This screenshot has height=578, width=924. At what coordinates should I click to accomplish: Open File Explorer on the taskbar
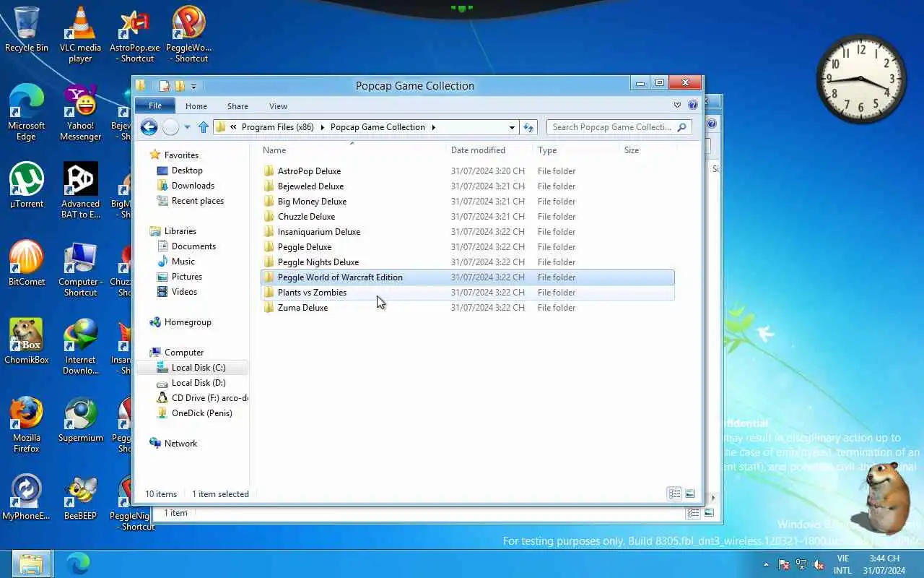coord(31,564)
